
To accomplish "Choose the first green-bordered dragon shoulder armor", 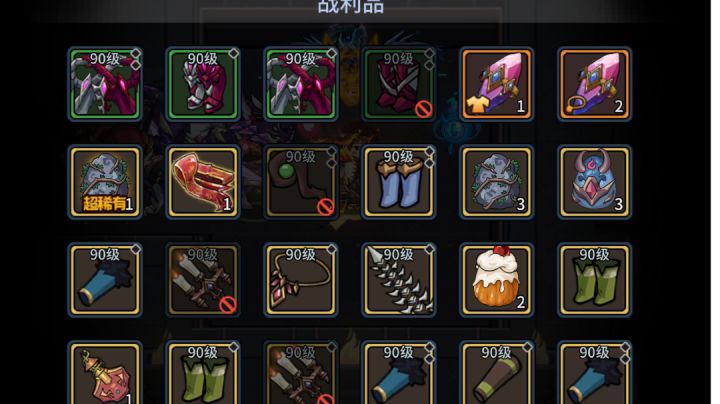I will point(105,84).
